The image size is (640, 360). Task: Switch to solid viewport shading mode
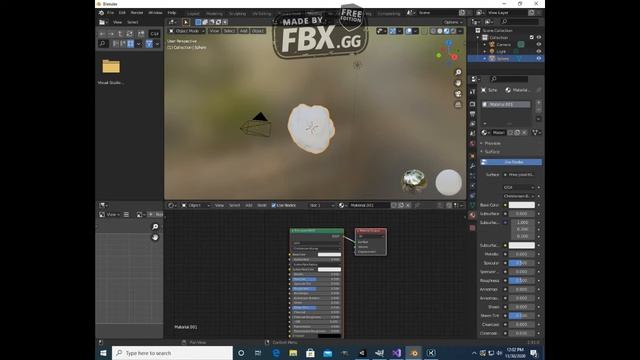(x=440, y=31)
